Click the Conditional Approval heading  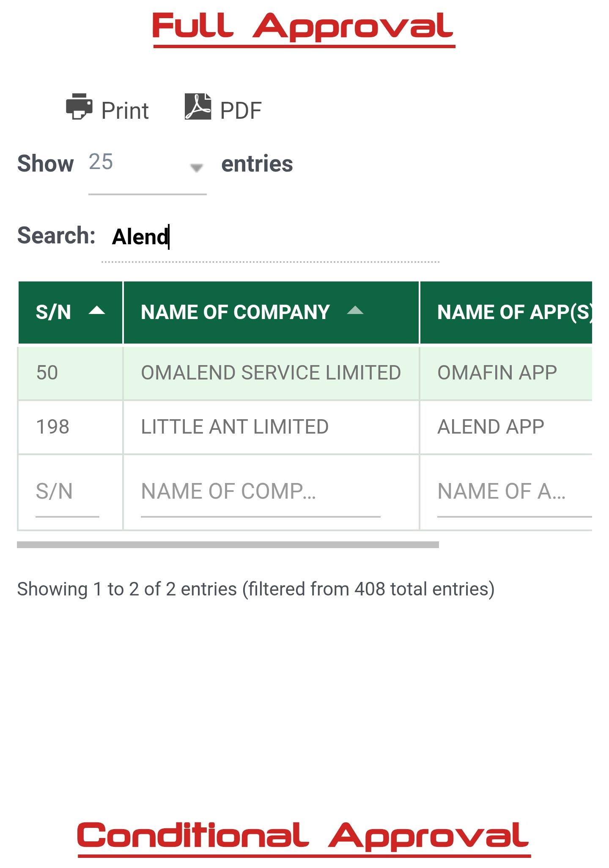point(304,836)
